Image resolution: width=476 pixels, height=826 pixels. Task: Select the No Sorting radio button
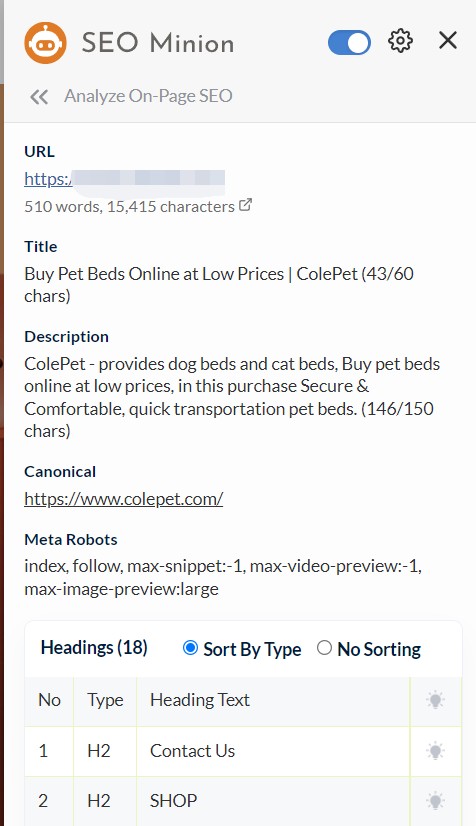(324, 648)
